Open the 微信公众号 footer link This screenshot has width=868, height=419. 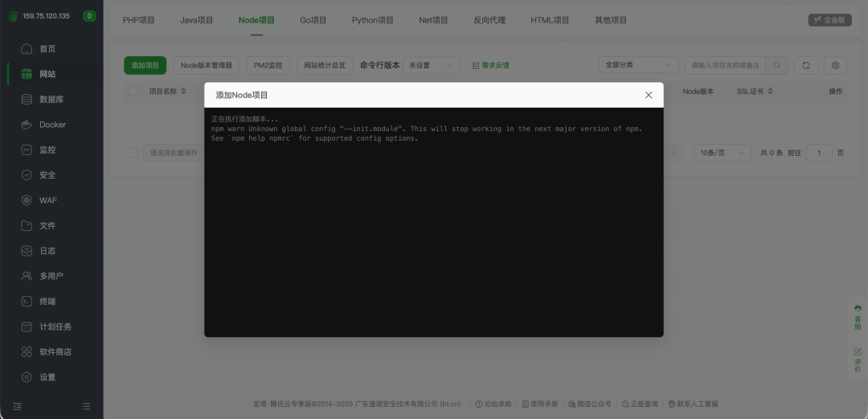(590, 404)
